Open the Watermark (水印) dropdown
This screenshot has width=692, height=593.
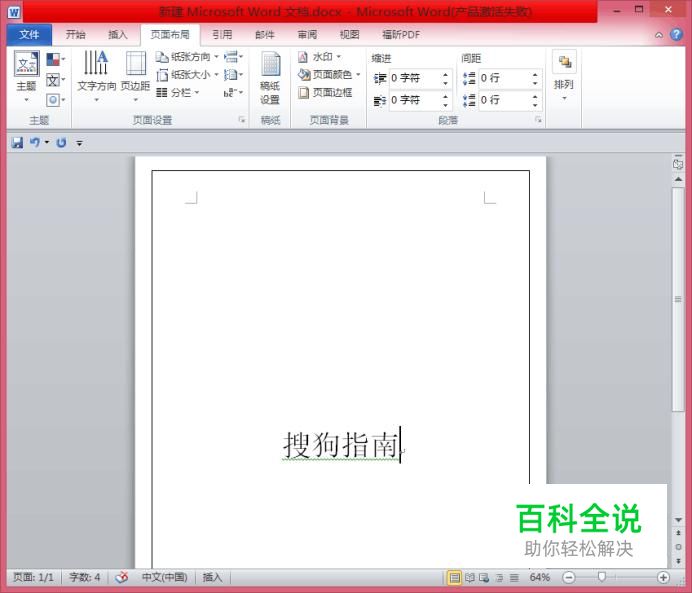tap(319, 57)
